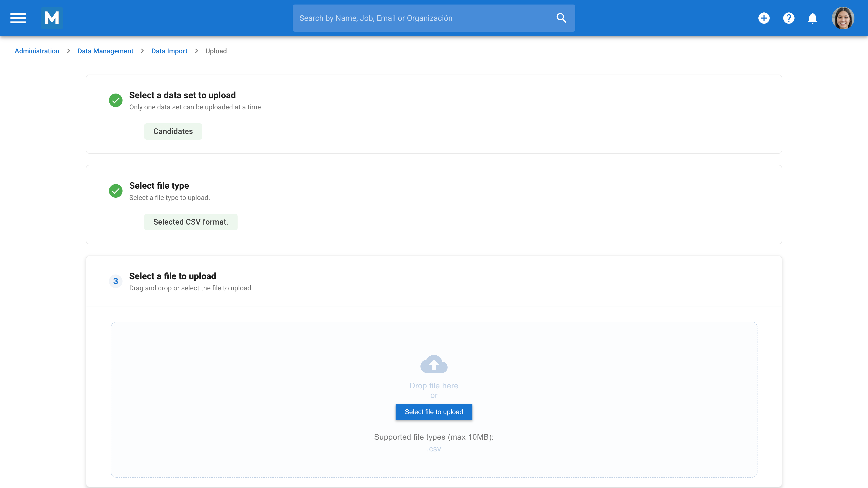The image size is (868, 488).
Task: Select the Candidates data set chip
Action: pyautogui.click(x=173, y=131)
